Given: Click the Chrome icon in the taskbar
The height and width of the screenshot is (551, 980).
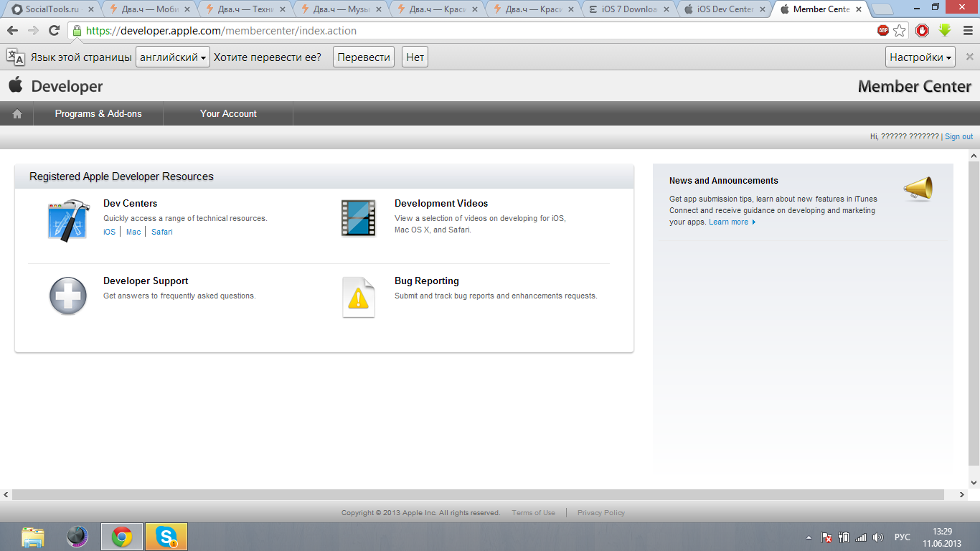Looking at the screenshot, I should click(122, 537).
